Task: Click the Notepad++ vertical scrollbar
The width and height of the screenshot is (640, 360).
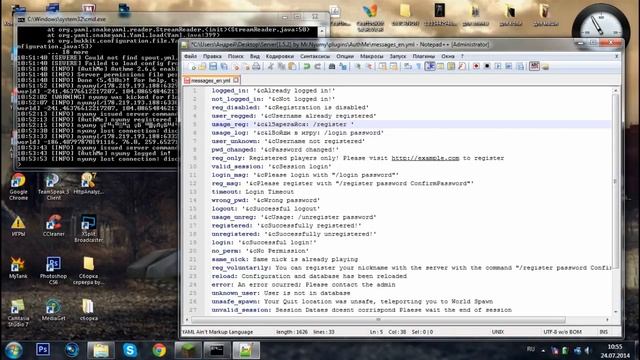Action: coord(615,182)
